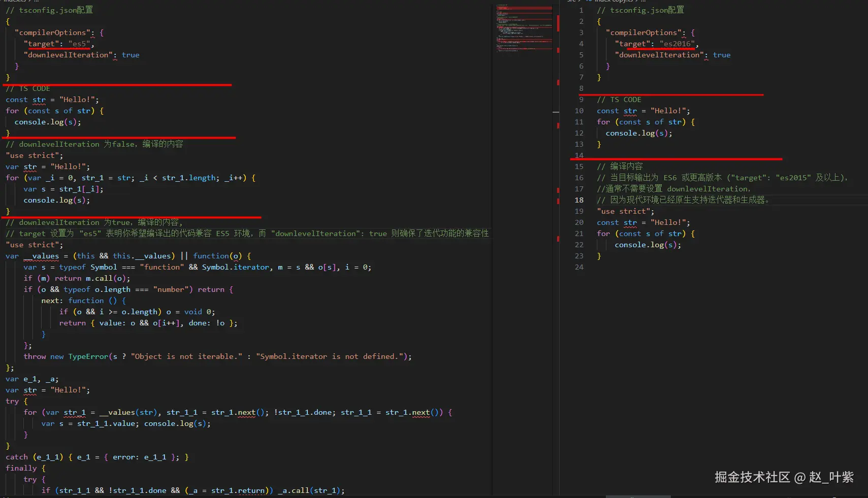
Task: Click the "if (m) return m.call(o);" line
Action: coord(77,278)
